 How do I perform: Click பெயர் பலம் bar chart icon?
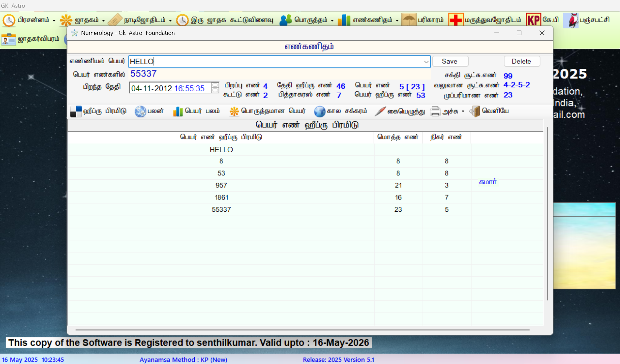click(x=178, y=111)
